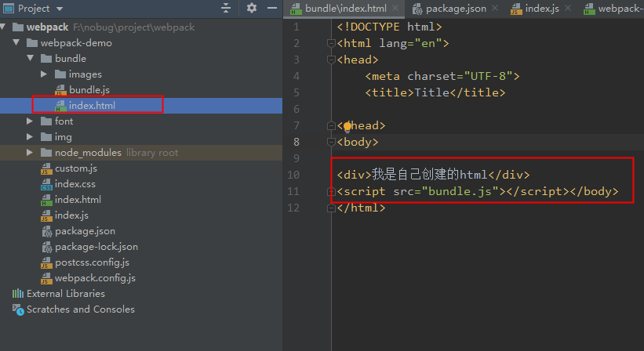Collapse the webpack root folder

[3, 27]
